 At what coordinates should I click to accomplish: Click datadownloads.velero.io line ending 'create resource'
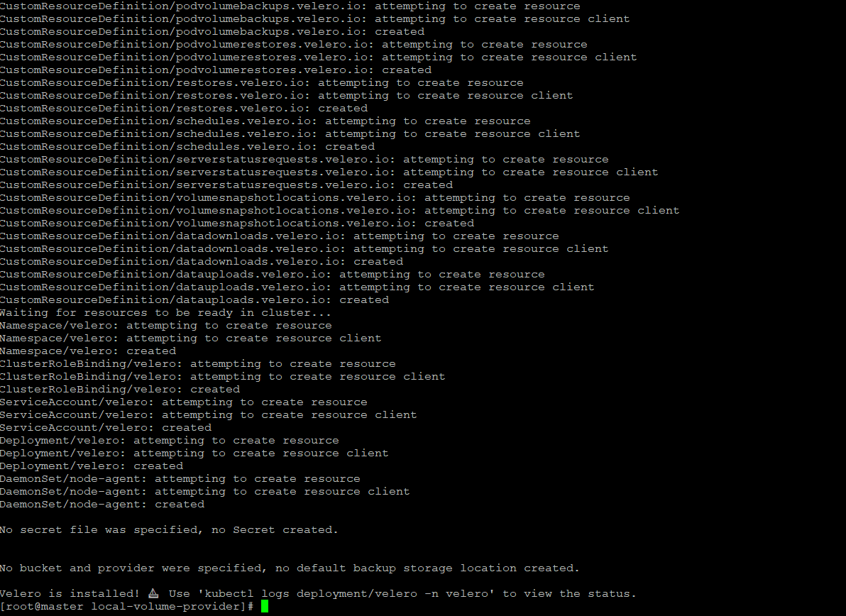tap(280, 236)
